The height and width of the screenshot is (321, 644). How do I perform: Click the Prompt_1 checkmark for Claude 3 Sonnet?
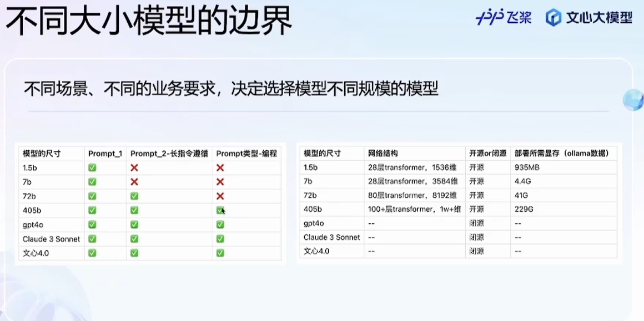[x=92, y=239]
